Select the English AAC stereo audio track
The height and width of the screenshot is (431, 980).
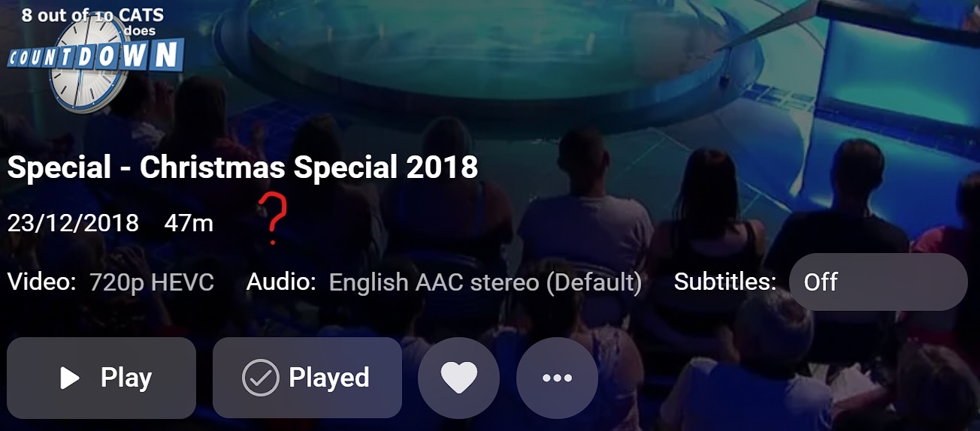pyautogui.click(x=485, y=282)
